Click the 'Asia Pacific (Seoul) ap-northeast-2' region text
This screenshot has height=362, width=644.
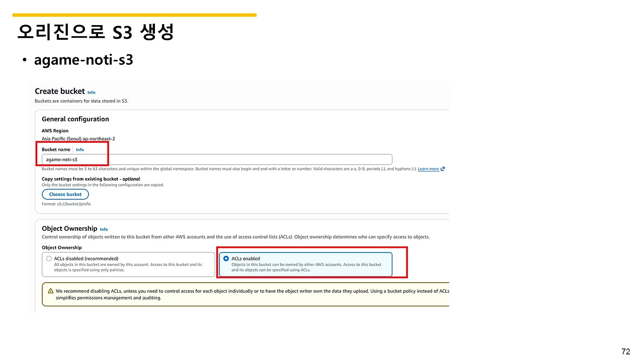tap(78, 139)
